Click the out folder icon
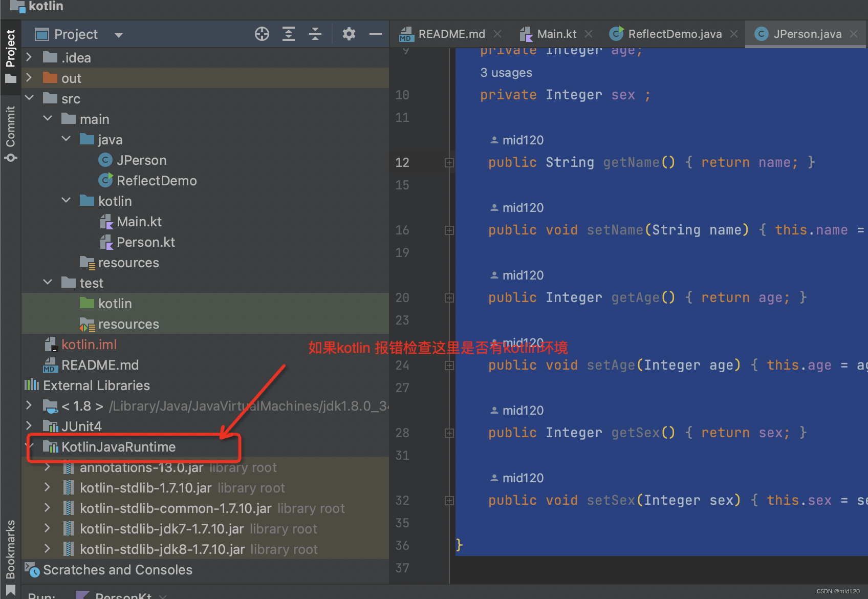This screenshot has width=868, height=599. pos(50,78)
